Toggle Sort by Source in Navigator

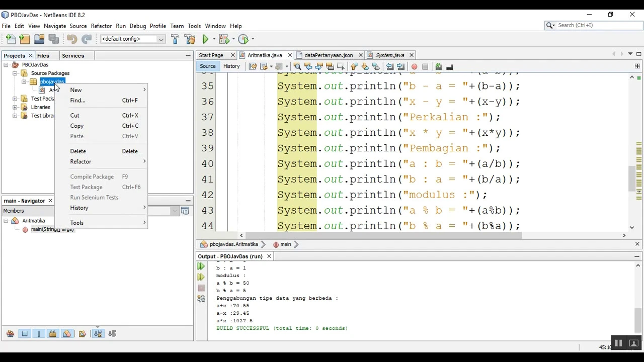pos(112,333)
